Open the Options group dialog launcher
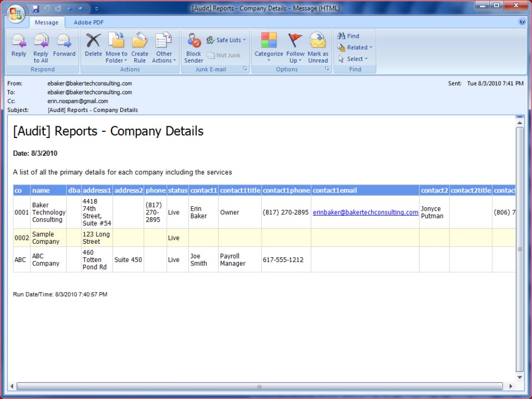Screen dimensions: 532x399 (x=327, y=69)
